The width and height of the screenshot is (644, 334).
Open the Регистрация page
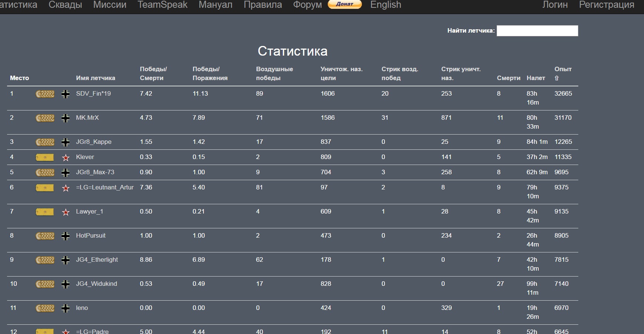pos(607,5)
